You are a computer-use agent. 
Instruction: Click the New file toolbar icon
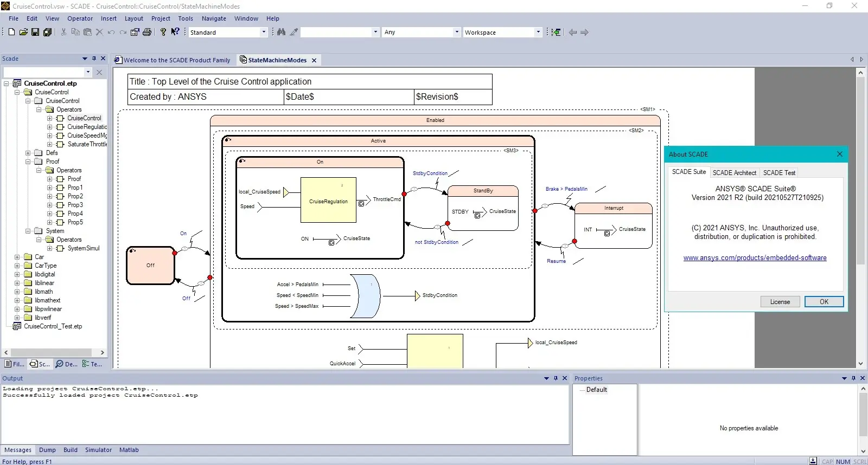(11, 32)
